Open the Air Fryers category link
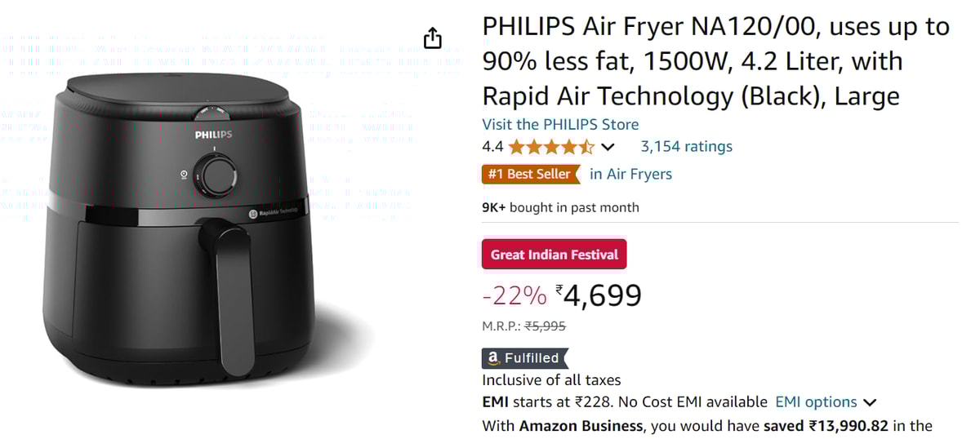The height and width of the screenshot is (439, 980). [630, 174]
